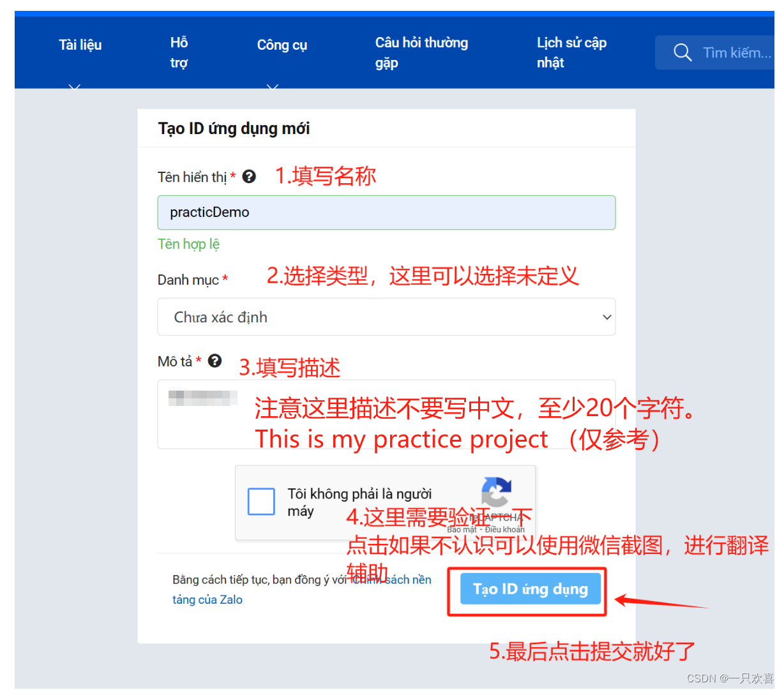
Task: Open the Công cụ menu
Action: [282, 45]
